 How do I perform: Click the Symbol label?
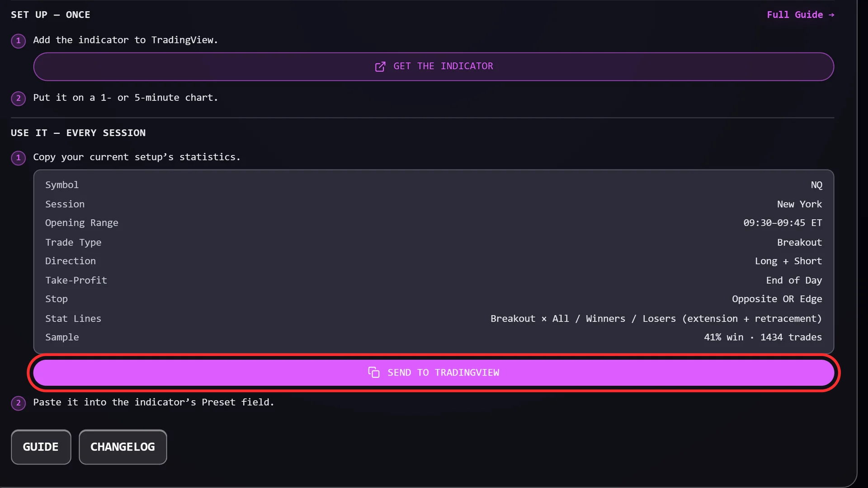(x=62, y=185)
